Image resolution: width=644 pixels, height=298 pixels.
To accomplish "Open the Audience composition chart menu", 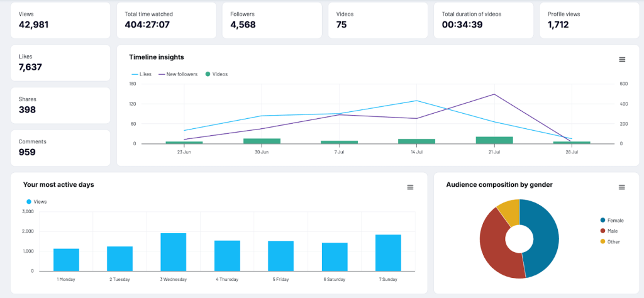I will (x=622, y=187).
